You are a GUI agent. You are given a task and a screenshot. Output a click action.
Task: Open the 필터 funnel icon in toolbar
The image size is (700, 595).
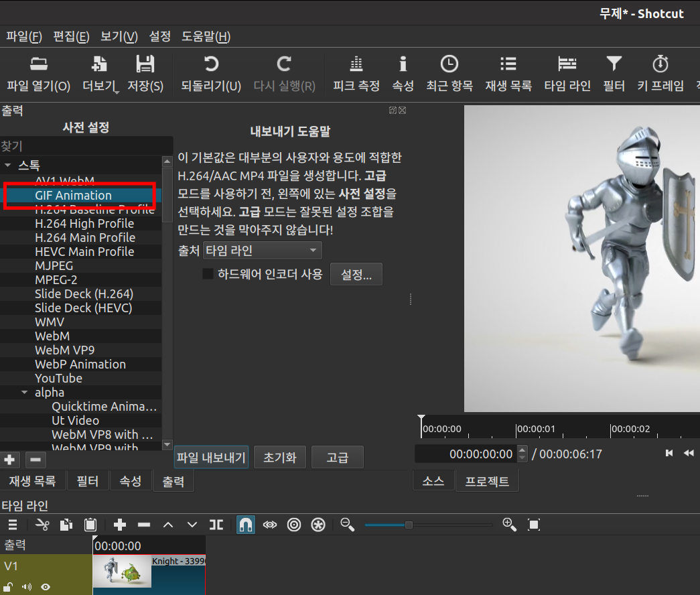click(x=614, y=64)
